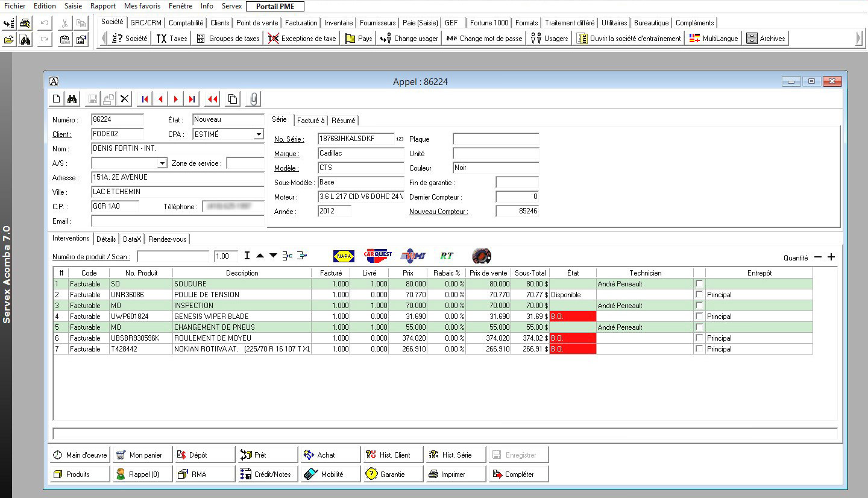868x498 pixels.
Task: Toggle checkbox on NOKIAN ROTIIVA row
Action: pos(699,348)
